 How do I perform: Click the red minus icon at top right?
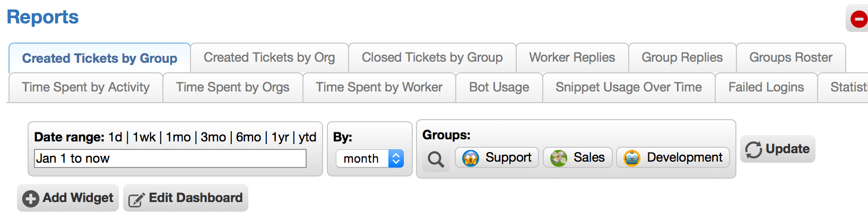[858, 19]
